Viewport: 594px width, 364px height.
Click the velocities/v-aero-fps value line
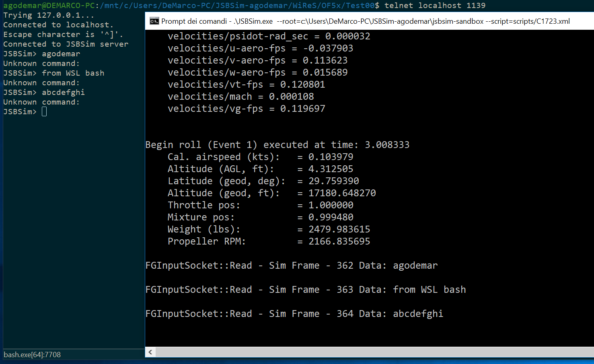(x=257, y=60)
